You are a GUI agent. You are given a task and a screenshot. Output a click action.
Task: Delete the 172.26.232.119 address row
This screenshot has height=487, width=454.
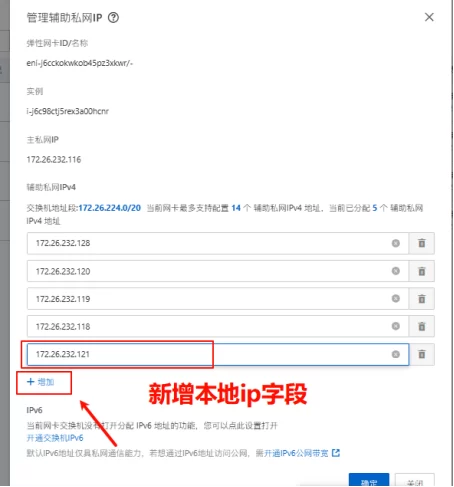422,299
